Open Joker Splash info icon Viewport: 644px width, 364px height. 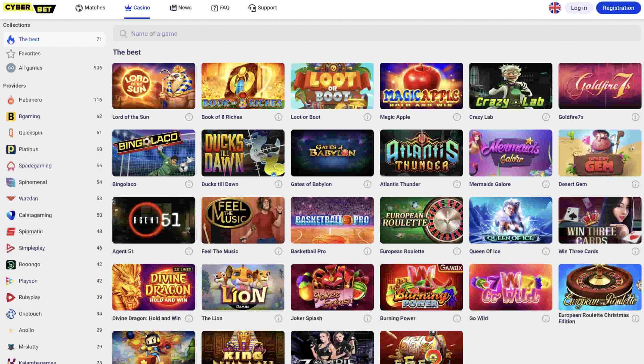pos(367,318)
